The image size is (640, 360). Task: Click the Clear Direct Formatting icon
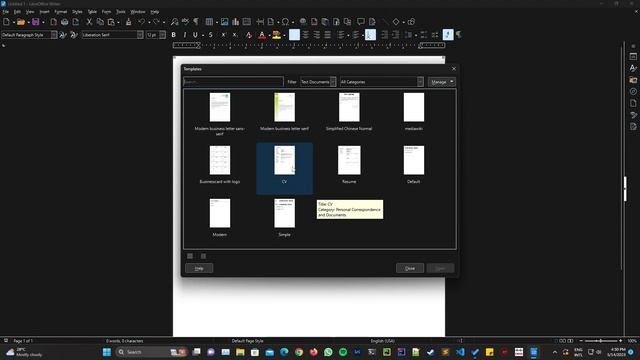(249, 35)
